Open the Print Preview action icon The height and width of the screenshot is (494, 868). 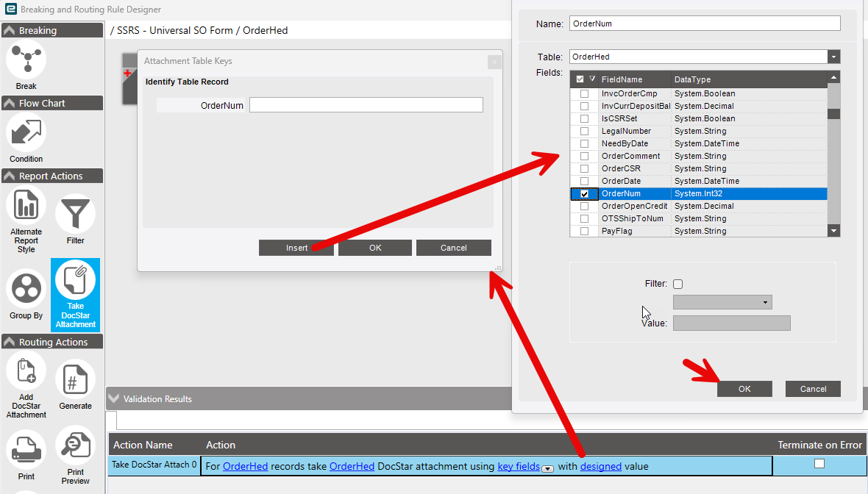pos(75,445)
